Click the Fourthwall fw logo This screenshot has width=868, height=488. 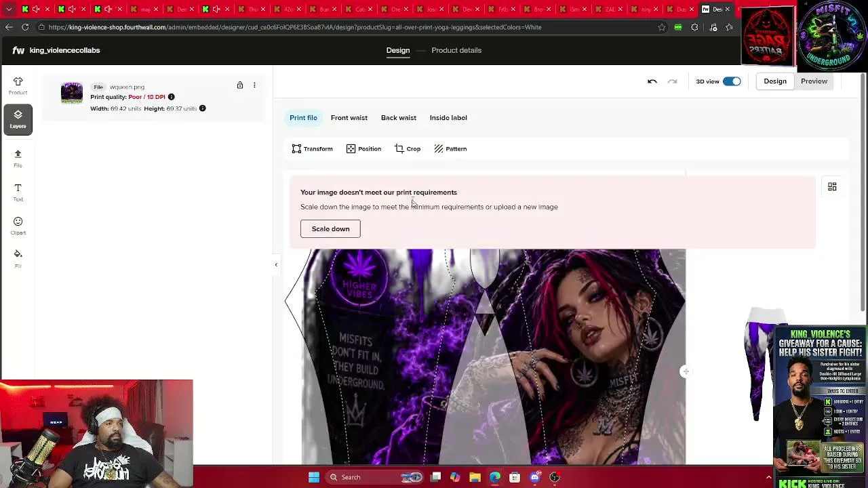click(x=18, y=50)
